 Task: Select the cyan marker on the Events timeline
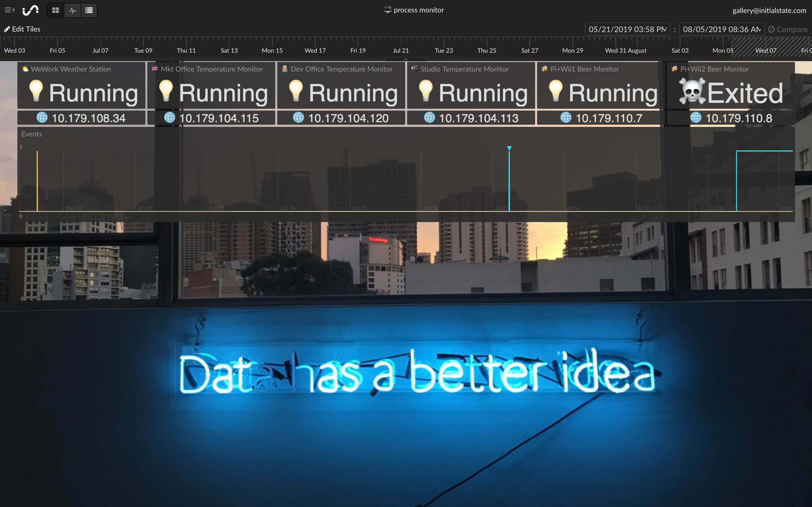click(x=509, y=148)
